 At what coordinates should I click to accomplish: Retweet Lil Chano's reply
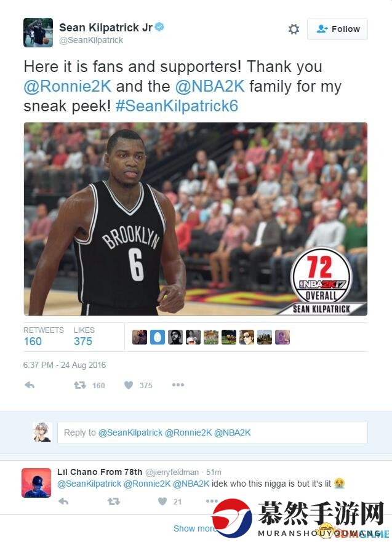(x=114, y=501)
